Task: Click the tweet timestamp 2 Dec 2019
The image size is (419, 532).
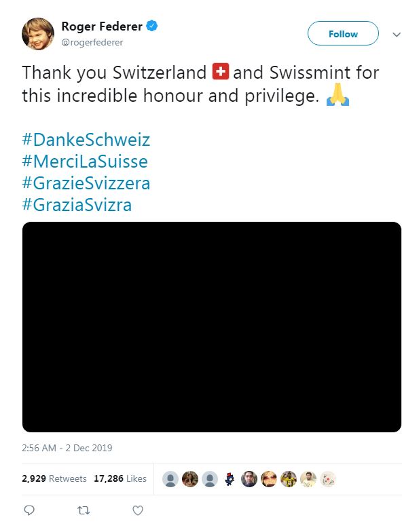Action: pyautogui.click(x=67, y=448)
